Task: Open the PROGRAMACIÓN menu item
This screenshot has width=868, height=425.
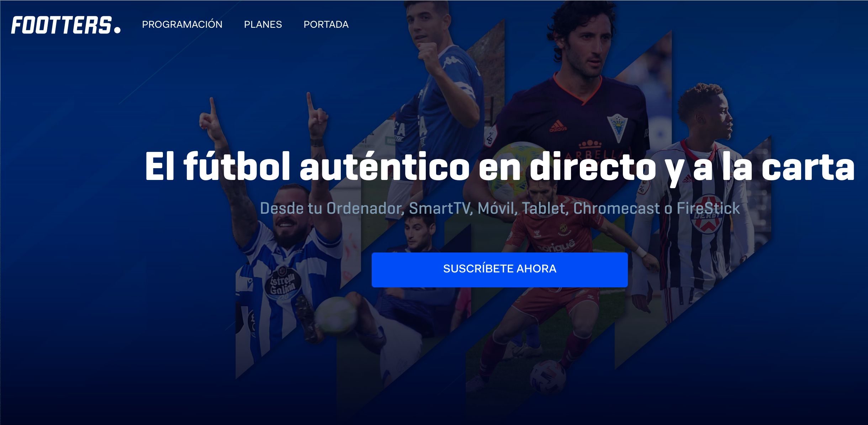Action: pos(182,24)
